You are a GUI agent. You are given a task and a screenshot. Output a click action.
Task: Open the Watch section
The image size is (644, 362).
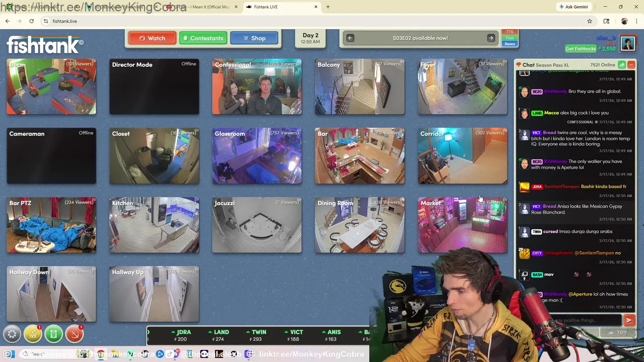(152, 38)
